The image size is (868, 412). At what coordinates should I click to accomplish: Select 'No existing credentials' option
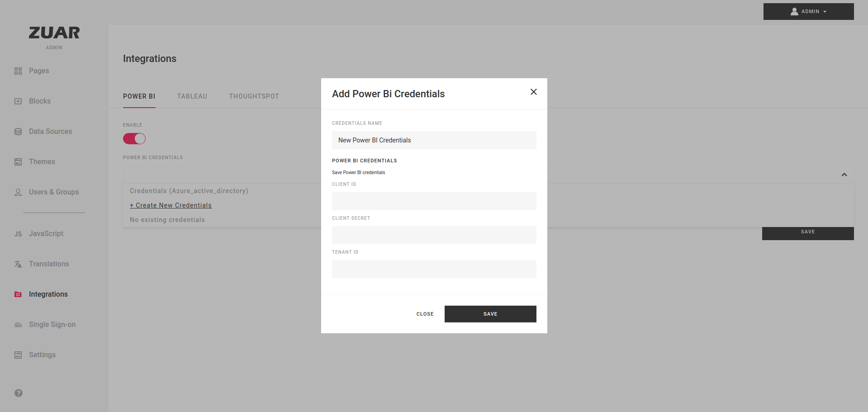click(x=167, y=220)
